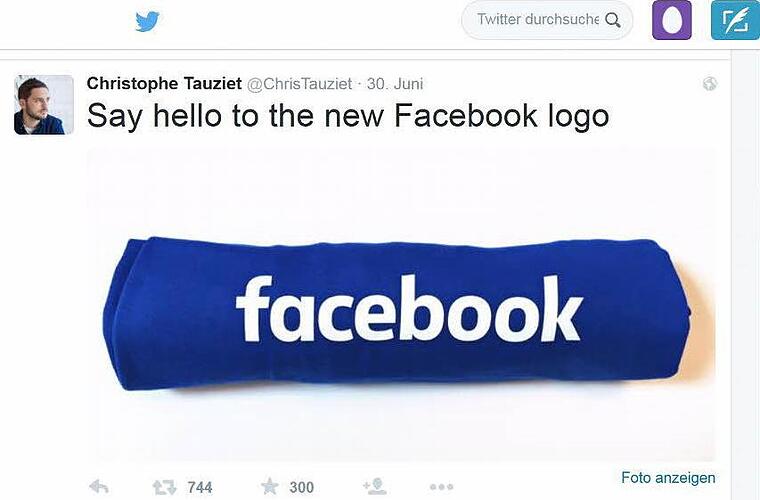Click the favorite count 300
The height and width of the screenshot is (500, 760).
point(301,487)
